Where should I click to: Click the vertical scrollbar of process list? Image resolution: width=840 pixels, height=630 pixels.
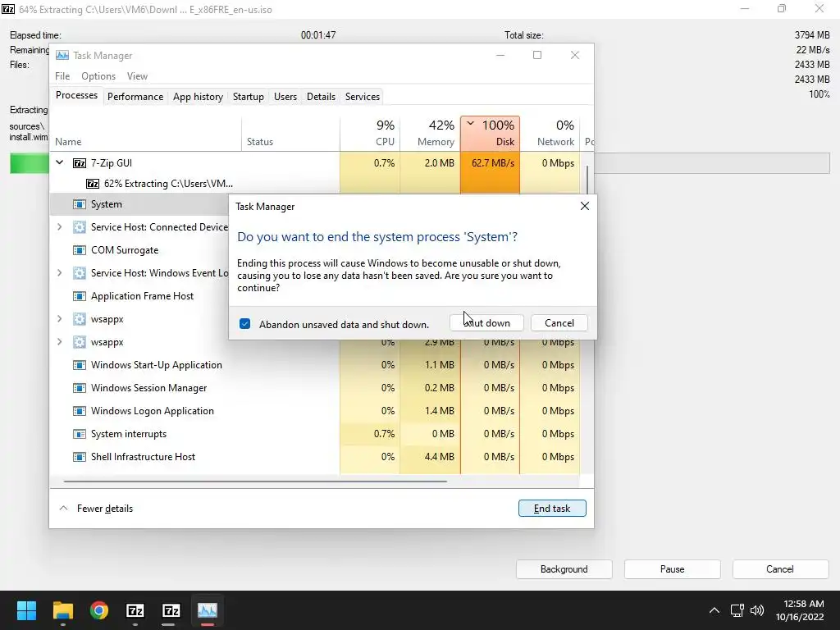[x=587, y=180]
